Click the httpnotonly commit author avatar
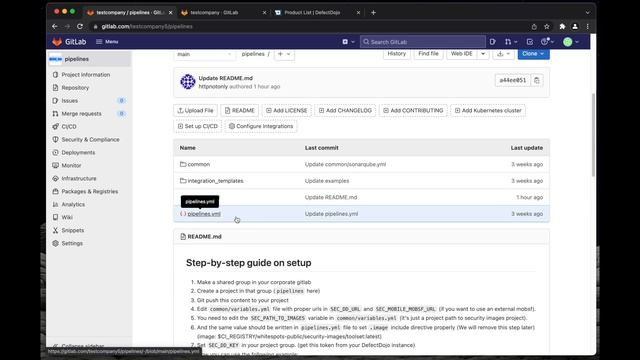Screen dimensions: 640x360 (188, 82)
